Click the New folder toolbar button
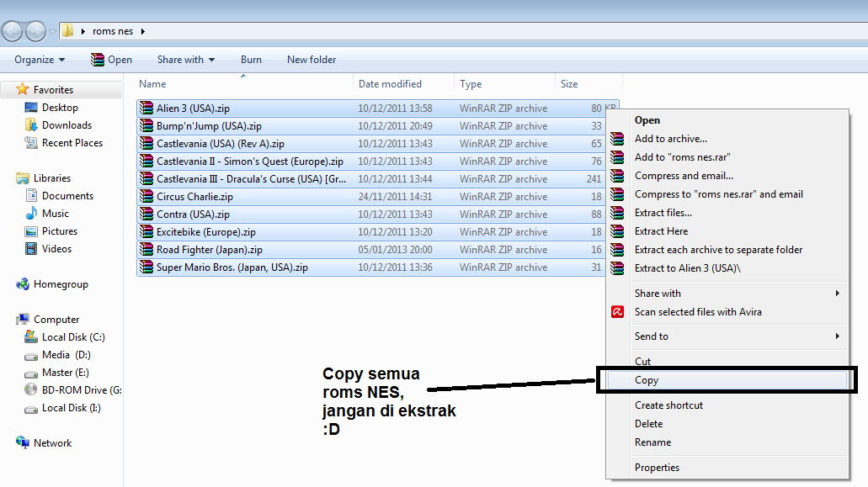Screen dimensions: 868x487 click(312, 60)
